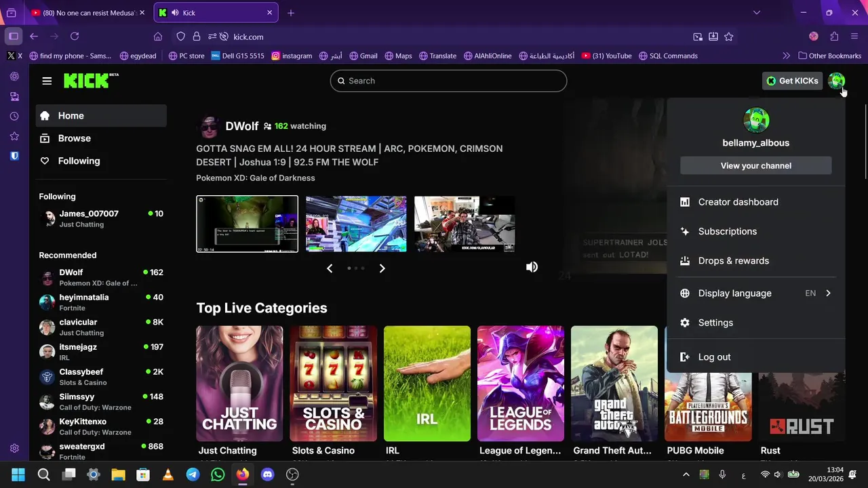
Task: Open KeyKittenxo recommended channel
Action: click(x=101, y=426)
